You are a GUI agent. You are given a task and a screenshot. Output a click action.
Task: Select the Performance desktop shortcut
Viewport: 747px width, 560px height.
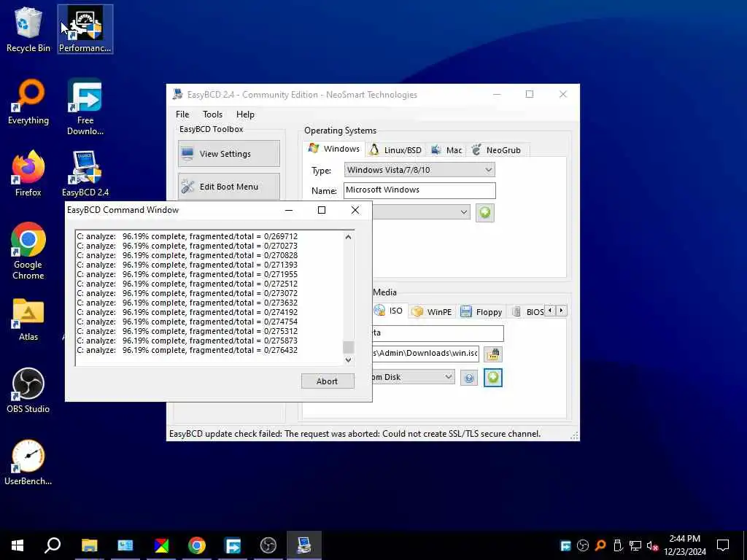[85, 29]
